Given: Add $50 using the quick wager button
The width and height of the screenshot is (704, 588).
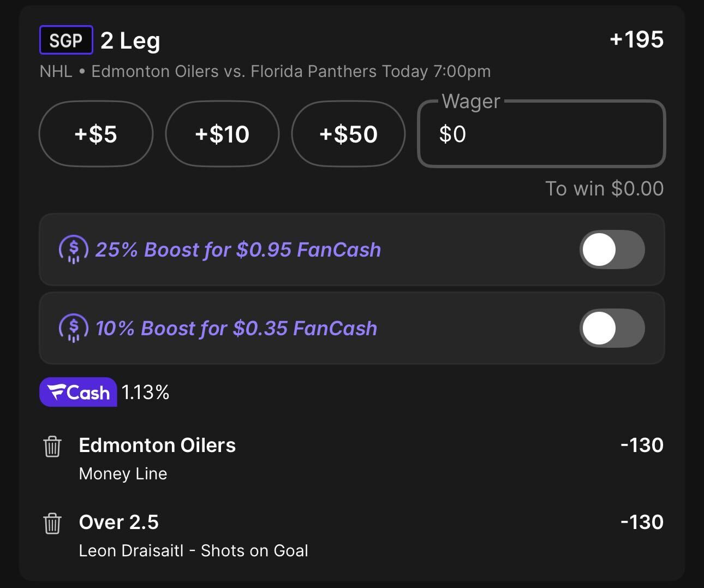Looking at the screenshot, I should pyautogui.click(x=348, y=134).
